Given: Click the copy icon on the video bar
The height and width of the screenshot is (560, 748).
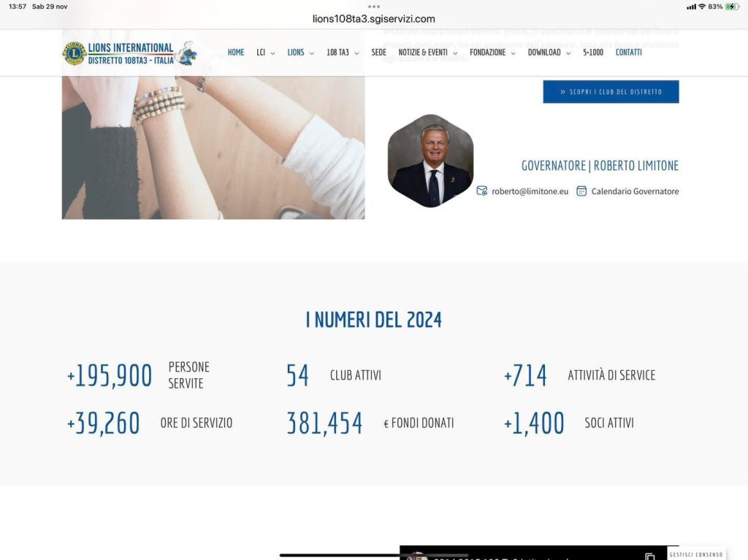Looking at the screenshot, I should coord(650,556).
